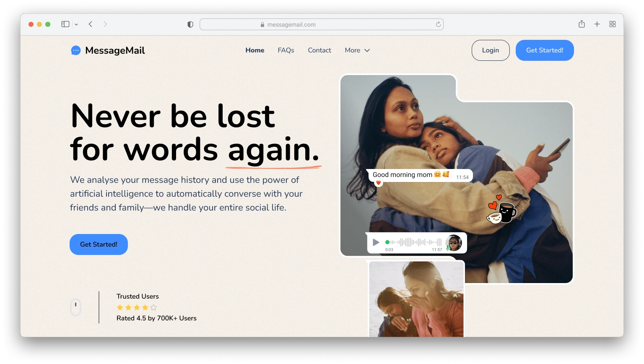
Task: Click the MessageMail chat bubble logo icon
Action: 76,50
